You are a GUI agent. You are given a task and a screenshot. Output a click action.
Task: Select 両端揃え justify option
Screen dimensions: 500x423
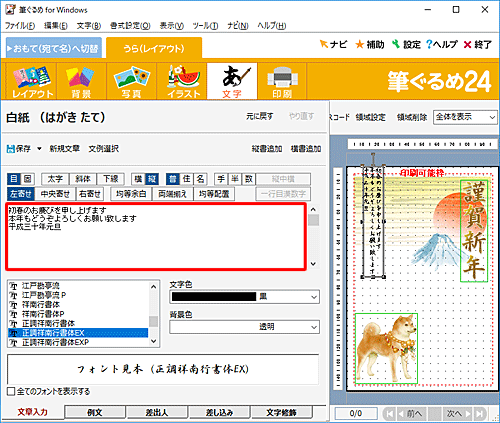[x=172, y=194]
